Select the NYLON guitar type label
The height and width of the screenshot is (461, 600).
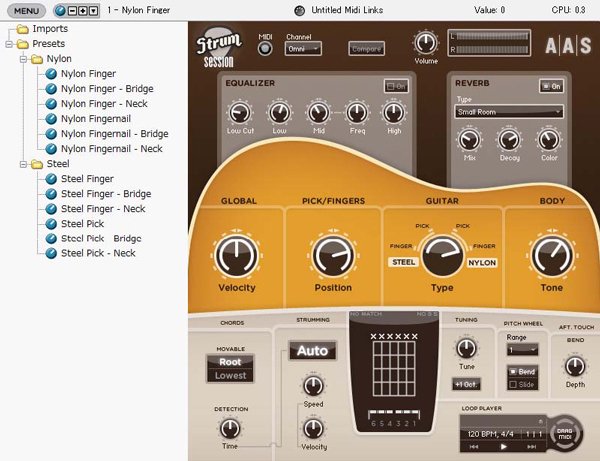click(482, 262)
